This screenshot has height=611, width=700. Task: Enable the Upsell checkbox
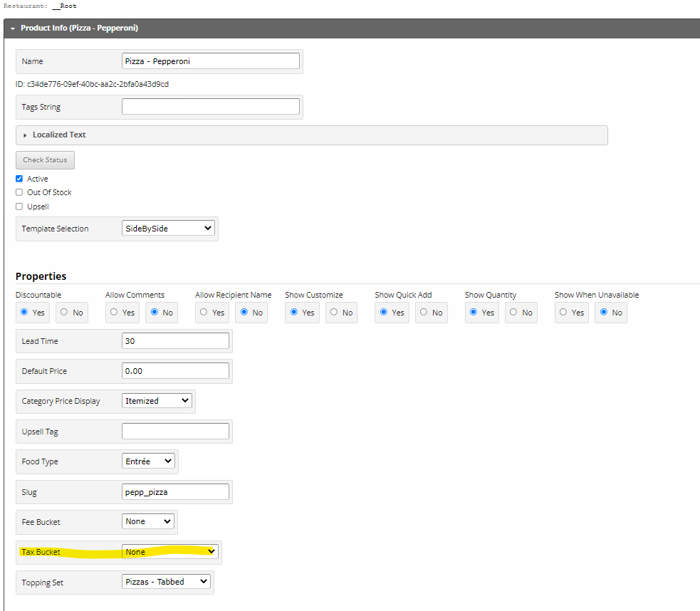click(19, 207)
